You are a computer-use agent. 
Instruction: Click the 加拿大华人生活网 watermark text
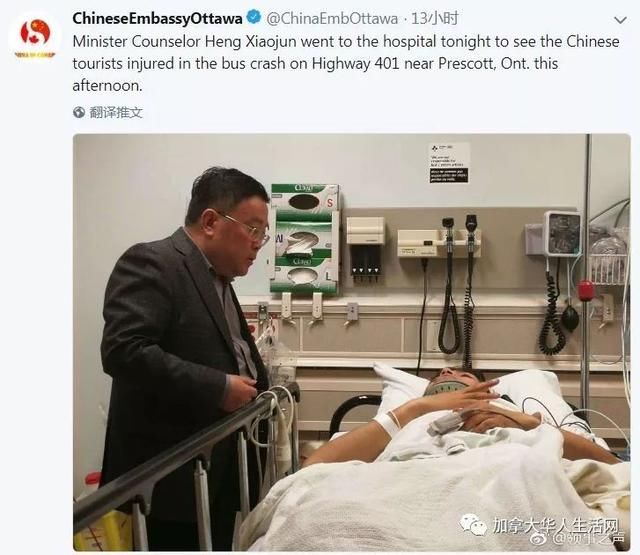pos(556,526)
